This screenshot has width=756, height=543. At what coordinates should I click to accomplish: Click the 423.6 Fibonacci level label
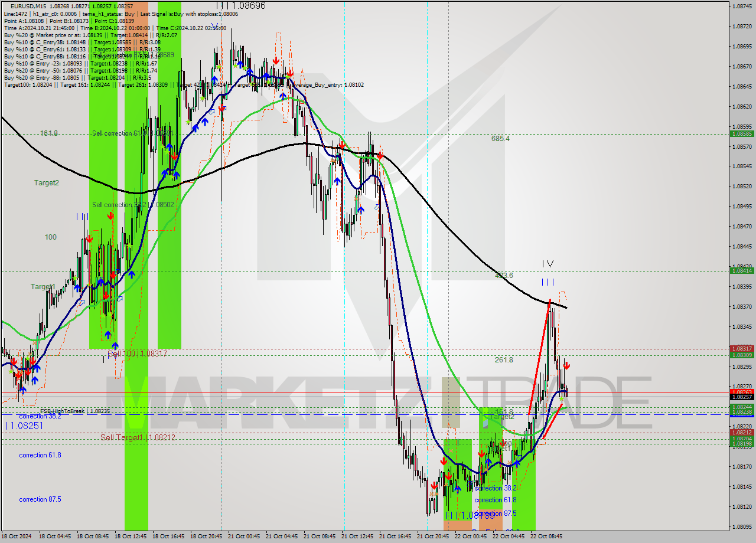[x=504, y=276]
